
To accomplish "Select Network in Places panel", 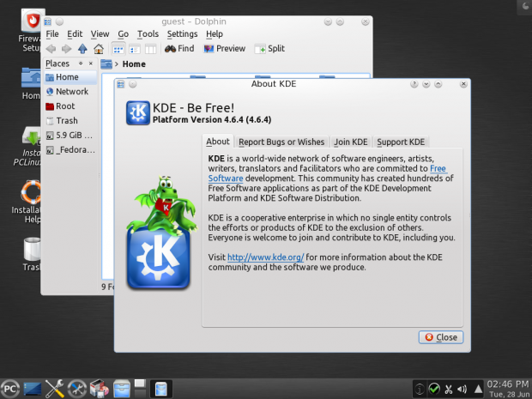I will coord(70,92).
